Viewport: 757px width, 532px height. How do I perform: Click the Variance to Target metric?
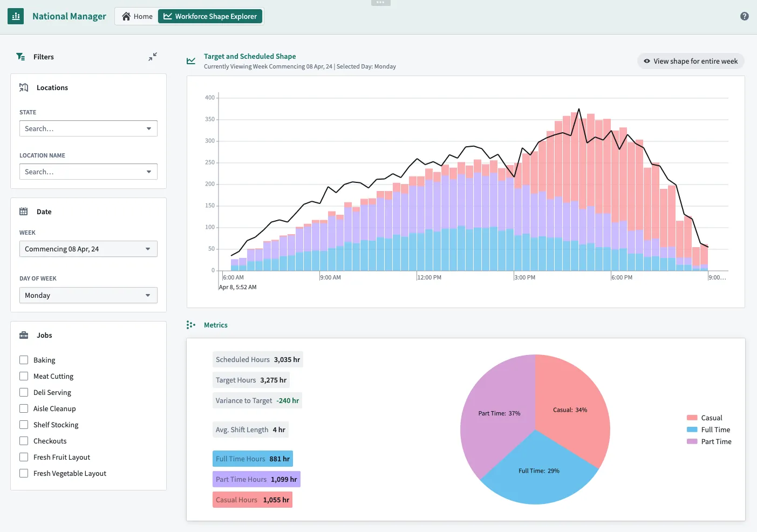tap(257, 400)
